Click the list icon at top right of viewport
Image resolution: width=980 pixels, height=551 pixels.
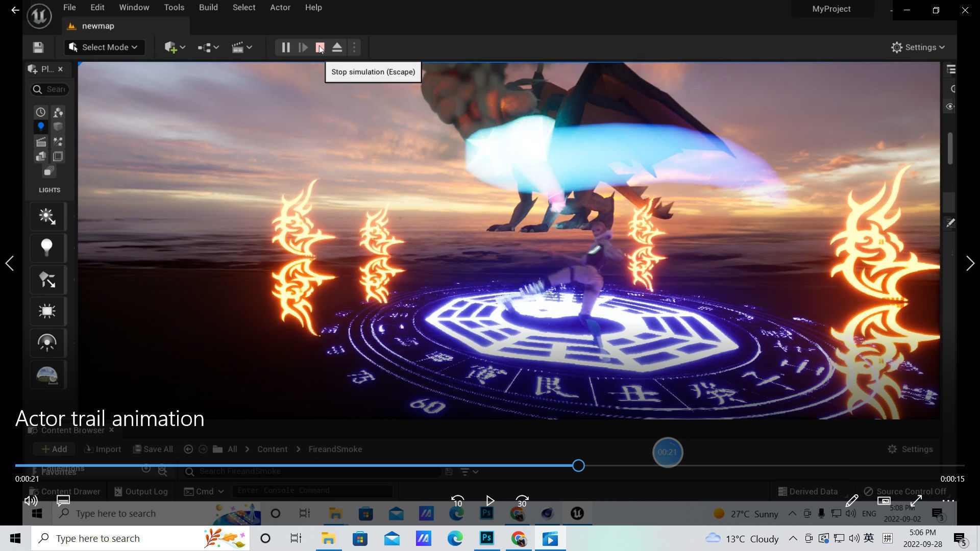pos(950,69)
